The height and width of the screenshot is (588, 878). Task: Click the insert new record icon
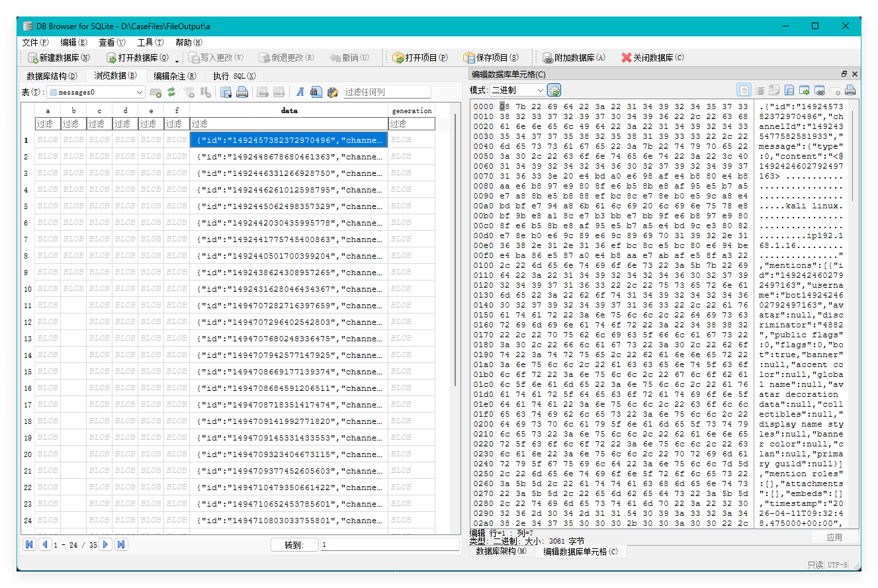[x=262, y=92]
